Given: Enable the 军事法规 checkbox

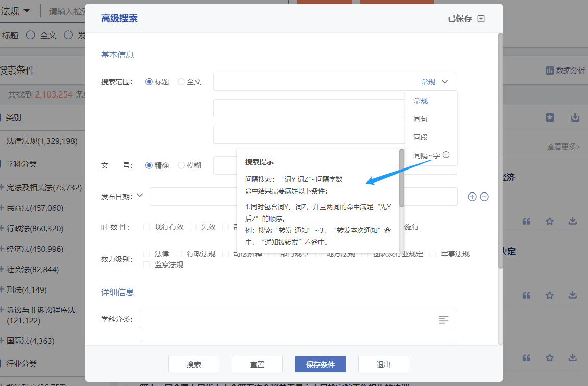Looking at the screenshot, I should tap(433, 254).
